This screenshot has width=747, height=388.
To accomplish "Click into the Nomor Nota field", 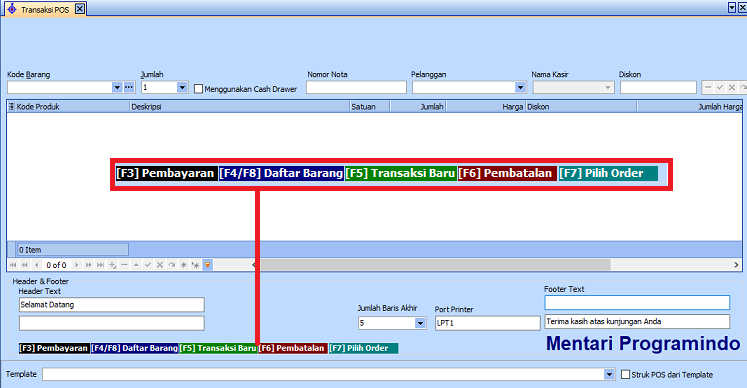I will (356, 87).
